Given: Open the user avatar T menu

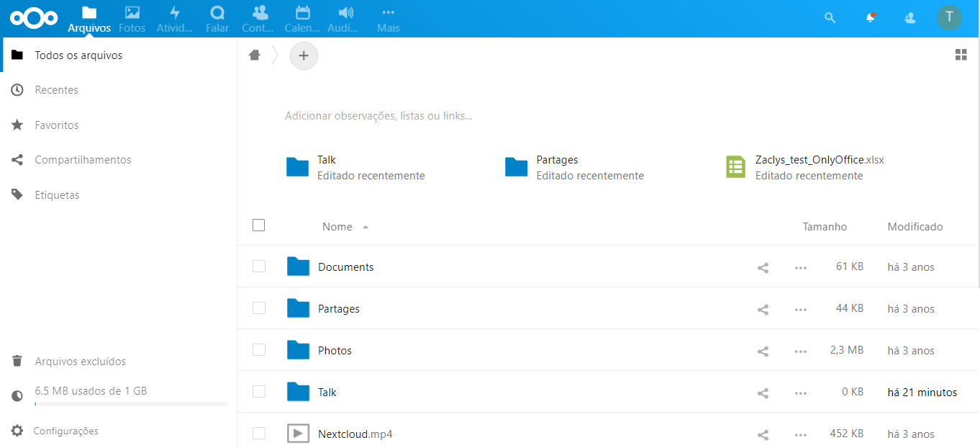Looking at the screenshot, I should [x=949, y=17].
